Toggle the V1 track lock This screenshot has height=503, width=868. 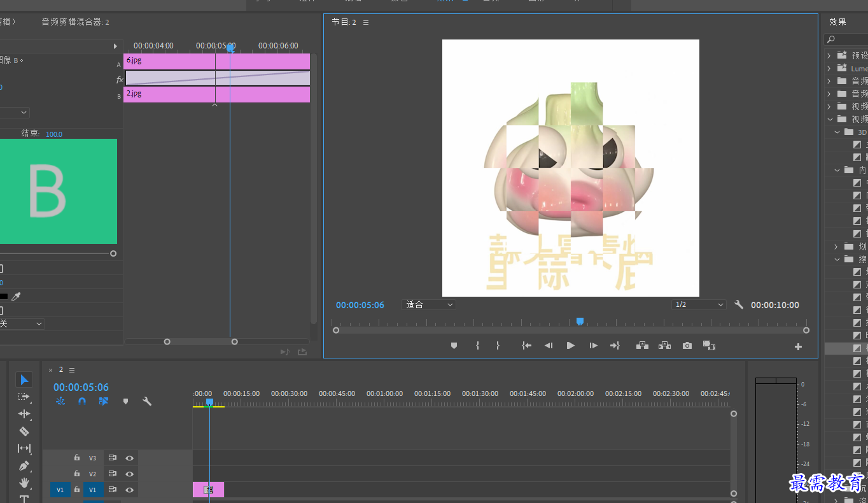pos(76,490)
